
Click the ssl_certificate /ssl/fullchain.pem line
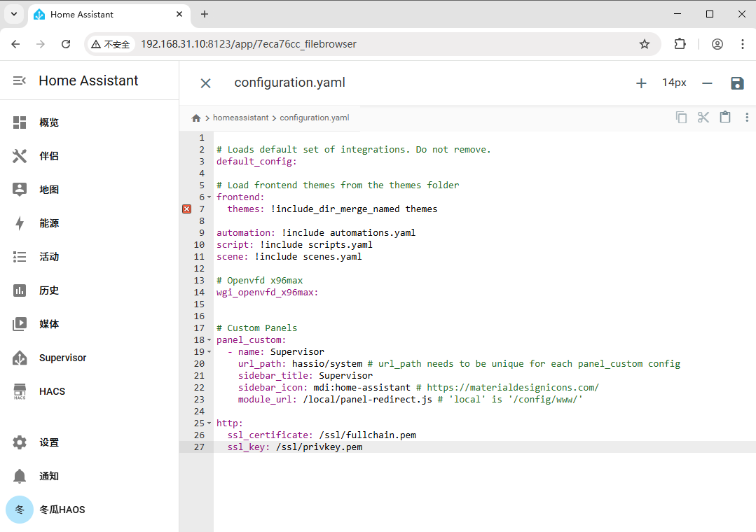pyautogui.click(x=322, y=435)
